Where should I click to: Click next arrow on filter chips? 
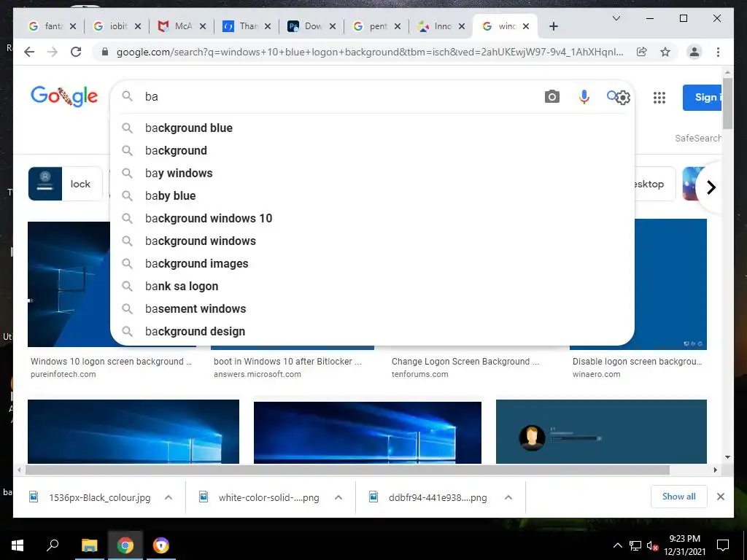pos(711,187)
